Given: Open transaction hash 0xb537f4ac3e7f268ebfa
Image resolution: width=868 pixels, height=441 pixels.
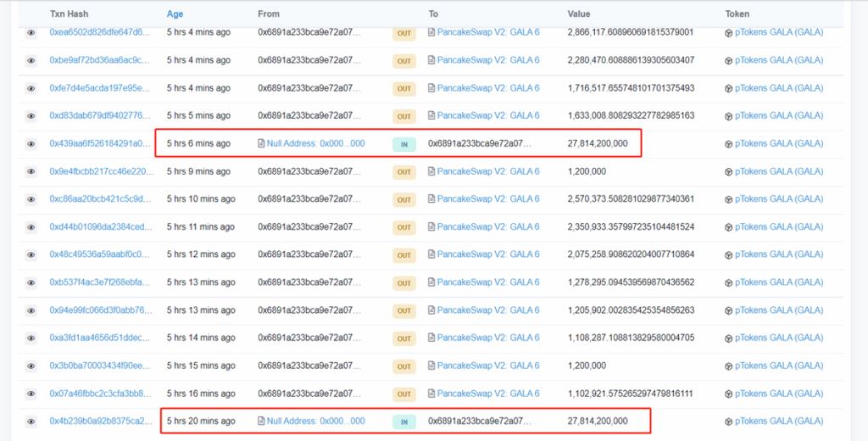Looking at the screenshot, I should (x=100, y=282).
